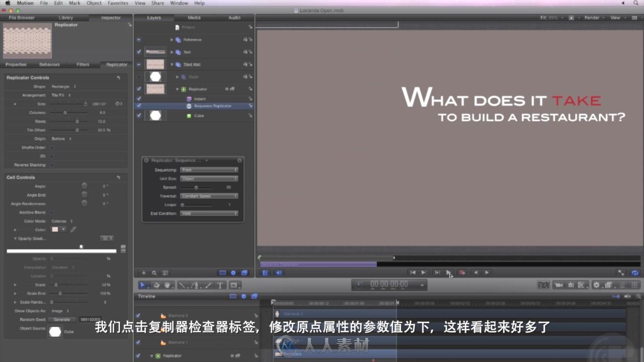644x362 pixels.
Task: Open Unit Size dropdown in HUD
Action: 209,178
